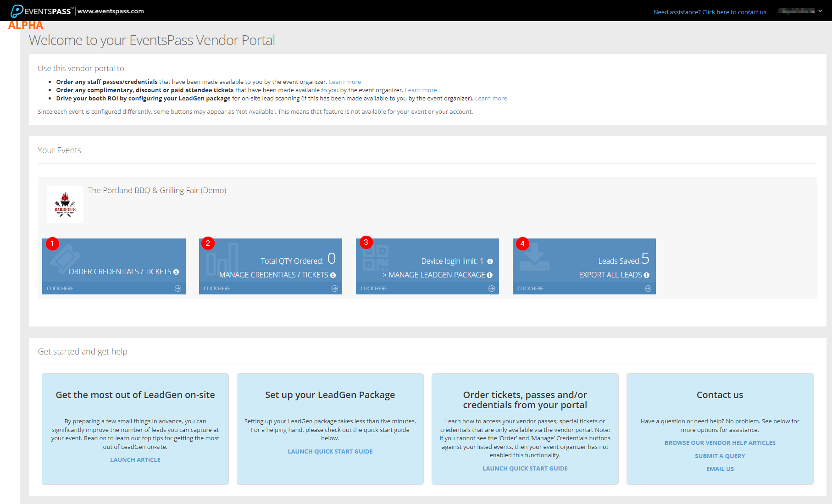Image resolution: width=832 pixels, height=504 pixels.
Task: Click Email Us link
Action: click(x=720, y=469)
